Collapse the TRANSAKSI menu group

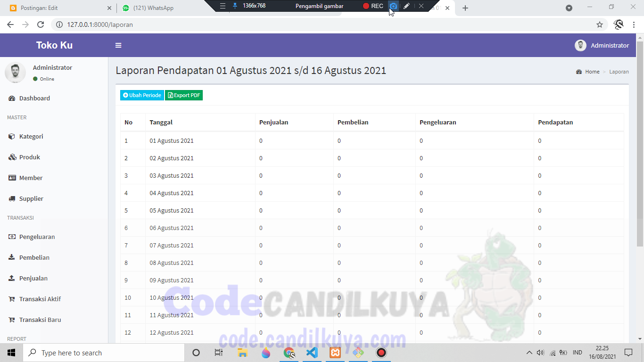tap(21, 218)
